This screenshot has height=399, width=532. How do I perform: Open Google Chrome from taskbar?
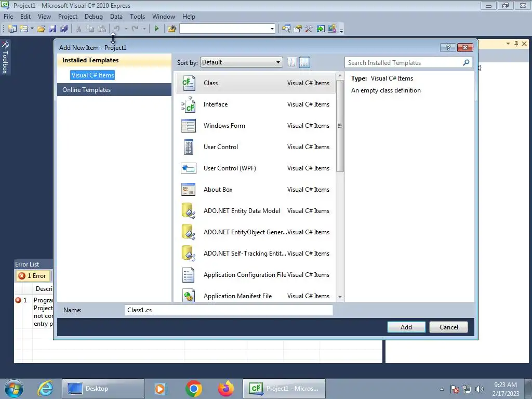pyautogui.click(x=194, y=389)
